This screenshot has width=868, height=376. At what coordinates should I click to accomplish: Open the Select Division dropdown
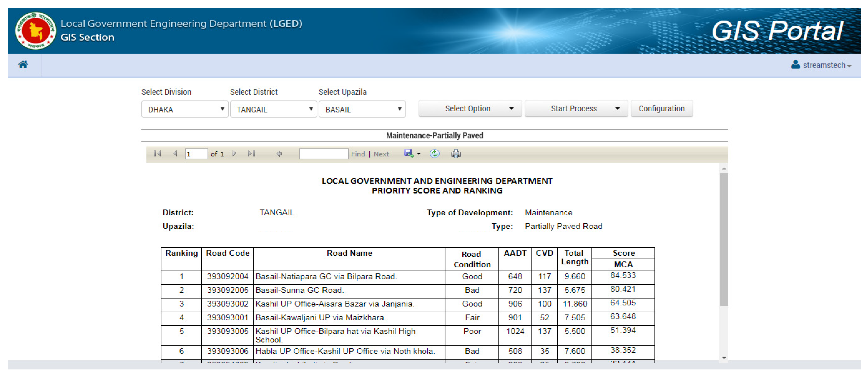click(185, 109)
